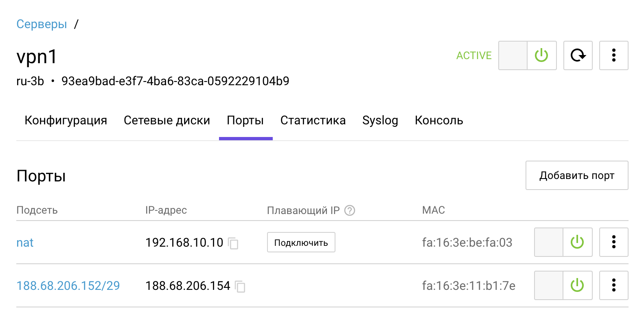Screen dimensions: 644x318
Task: Click the Добавить порт button
Action: 577,175
